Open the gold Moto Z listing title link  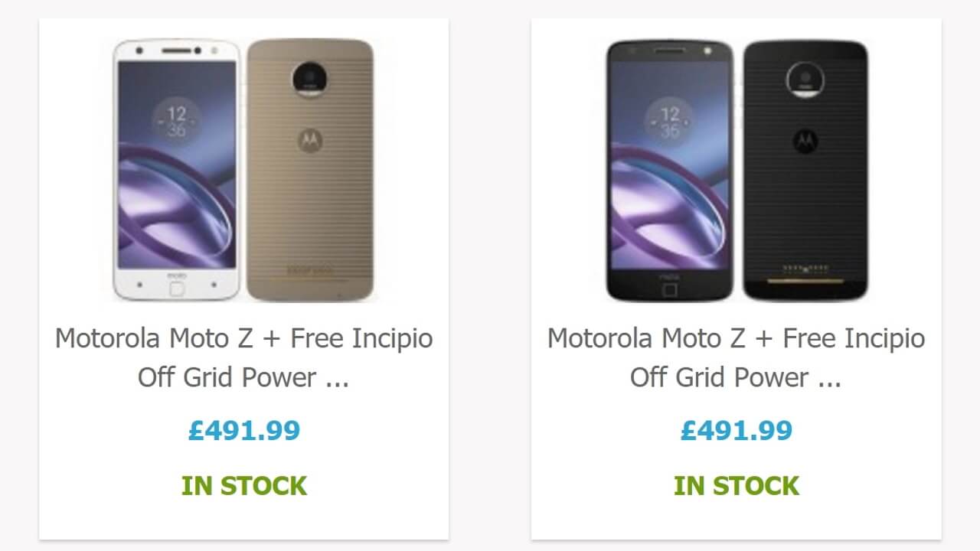coord(243,357)
